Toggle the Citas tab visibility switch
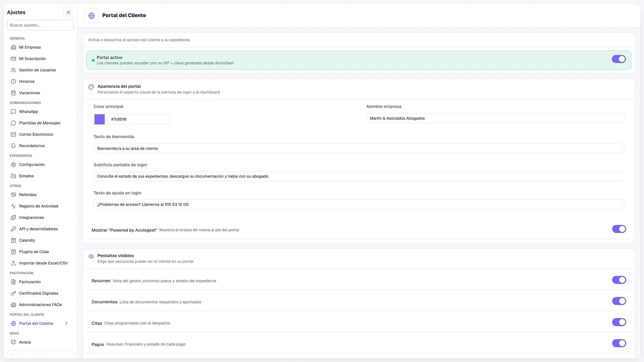Screen dimensions: 644x362 click(x=619, y=322)
